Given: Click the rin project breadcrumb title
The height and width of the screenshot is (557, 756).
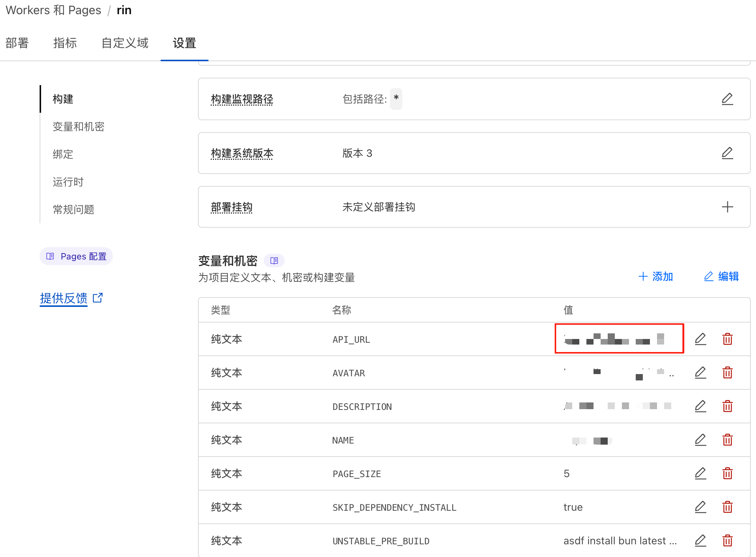Looking at the screenshot, I should (x=124, y=10).
